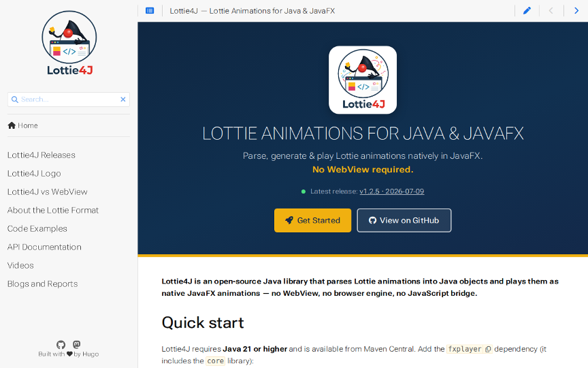The image size is (588, 368).
Task: Click the View on GitHub button
Action: (404, 220)
